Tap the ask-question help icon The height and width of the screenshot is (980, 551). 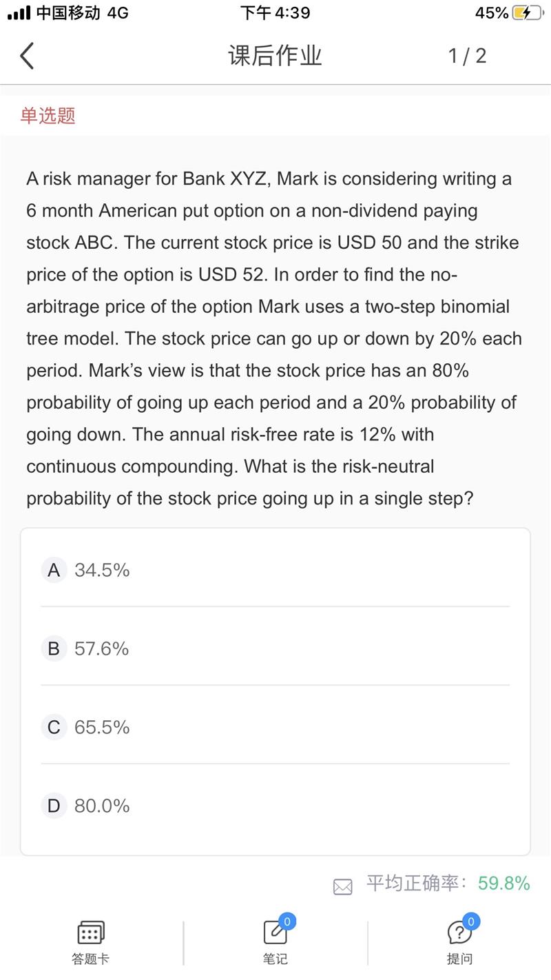[459, 933]
